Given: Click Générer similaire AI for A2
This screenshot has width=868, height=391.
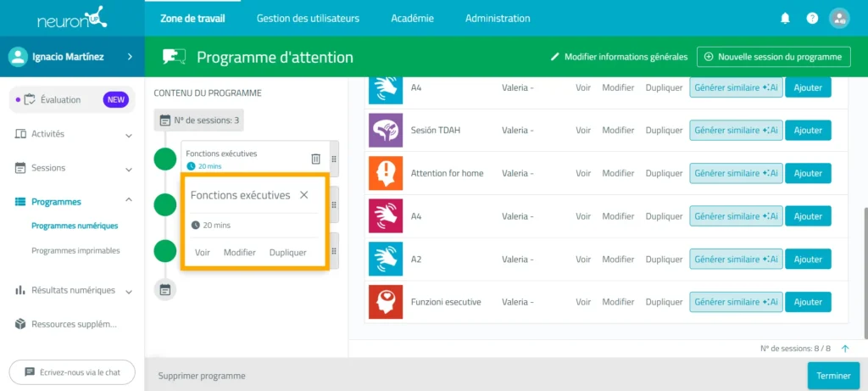Looking at the screenshot, I should point(737,260).
